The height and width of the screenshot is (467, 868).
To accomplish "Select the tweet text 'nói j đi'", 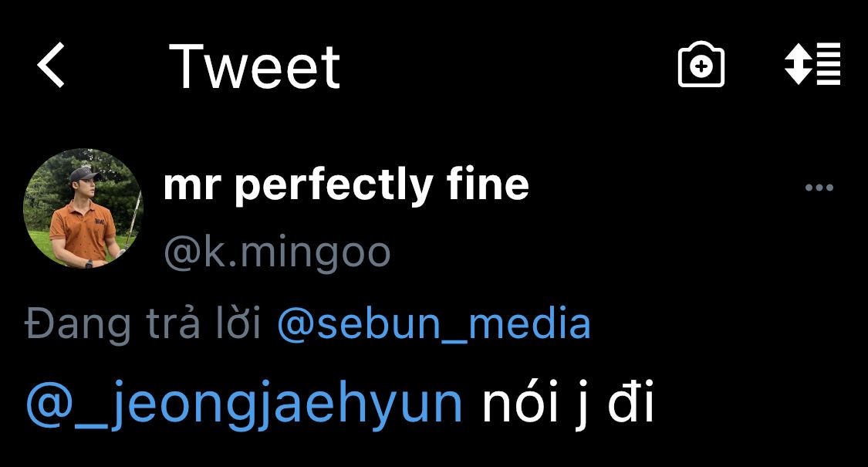I will pyautogui.click(x=568, y=403).
